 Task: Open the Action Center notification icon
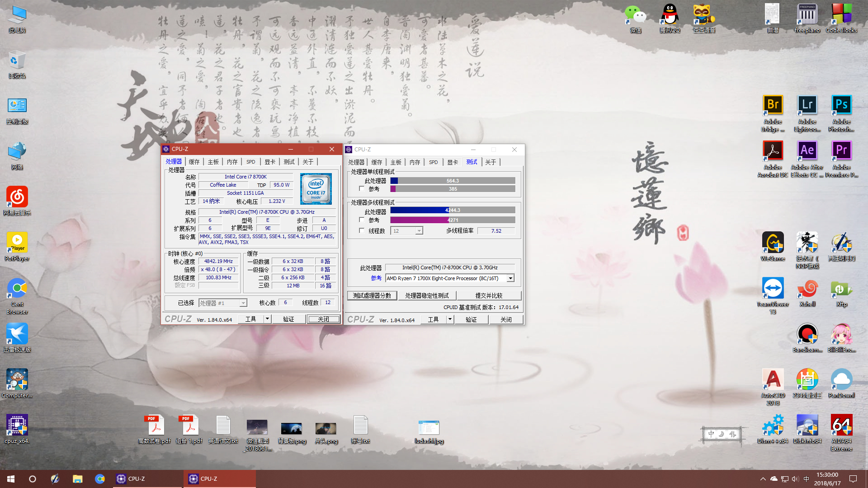tap(853, 479)
